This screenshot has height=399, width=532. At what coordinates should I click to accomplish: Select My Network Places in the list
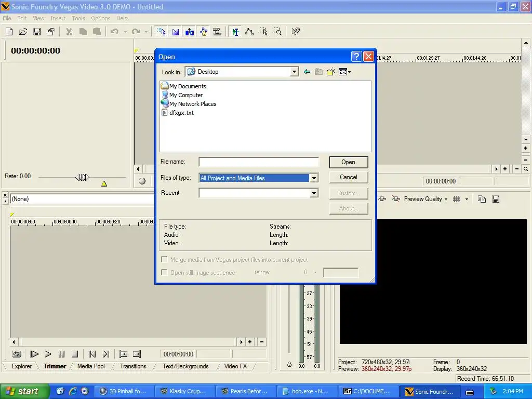point(189,104)
